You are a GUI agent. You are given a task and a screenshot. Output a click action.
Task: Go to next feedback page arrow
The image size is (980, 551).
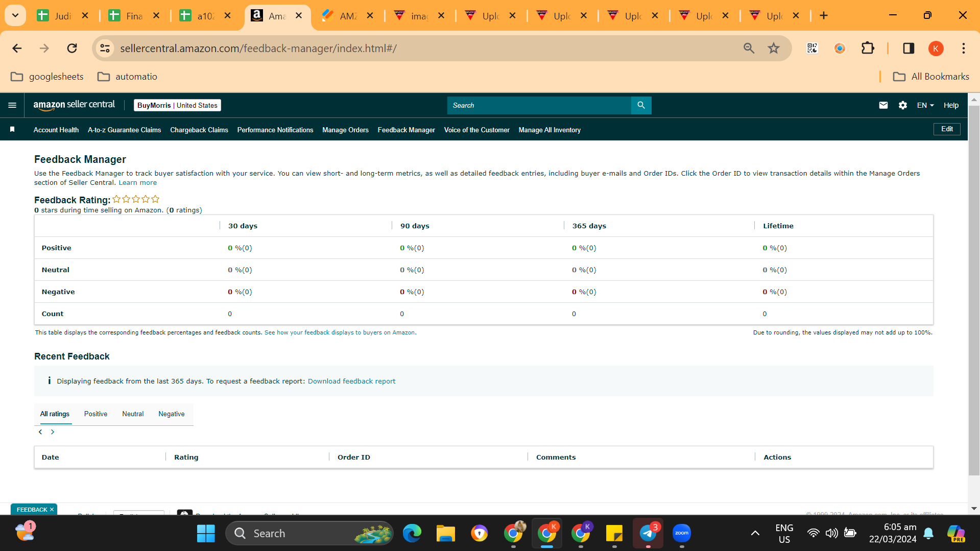[53, 432]
